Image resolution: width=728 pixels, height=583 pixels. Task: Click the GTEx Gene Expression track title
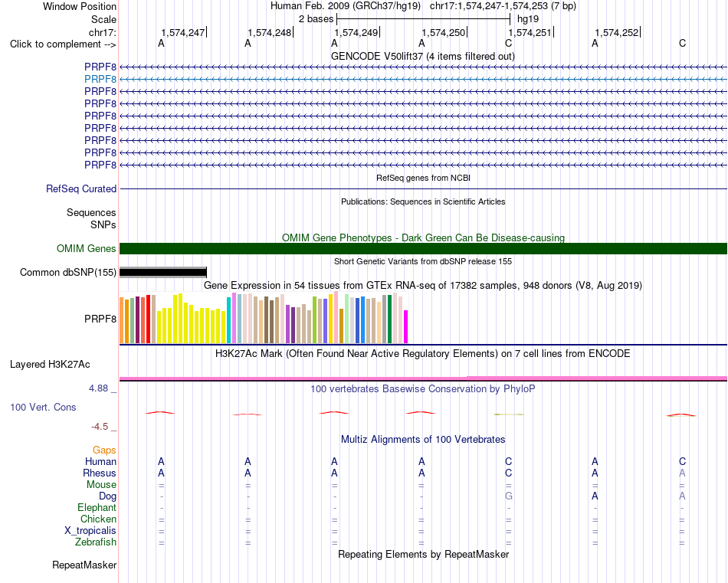click(423, 286)
